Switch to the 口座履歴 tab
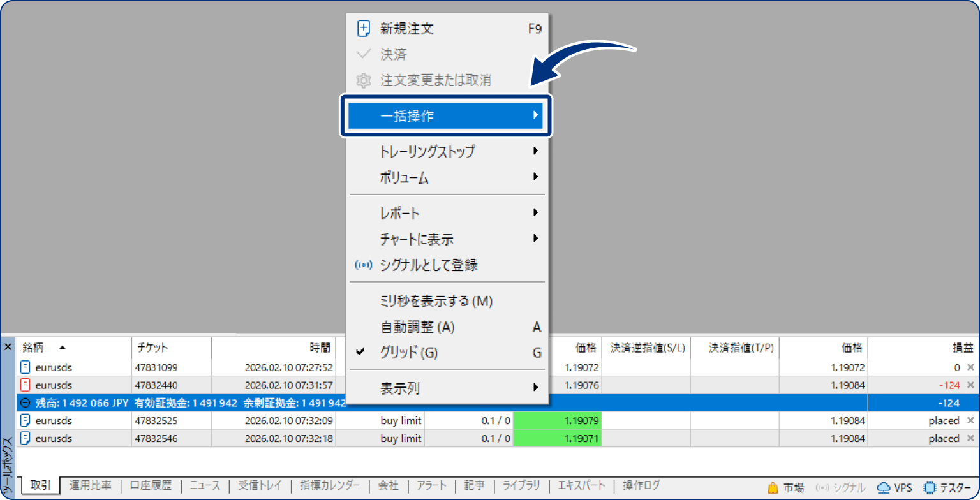 click(x=150, y=485)
